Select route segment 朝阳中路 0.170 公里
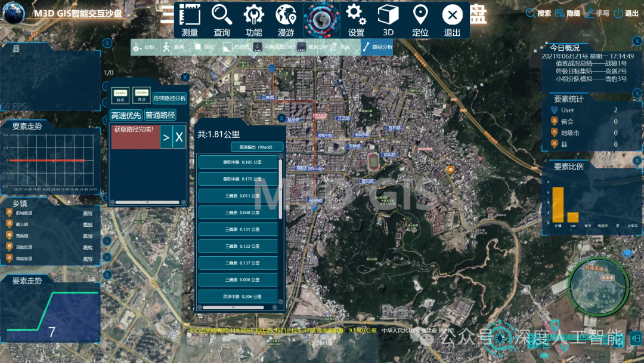 tap(238, 179)
